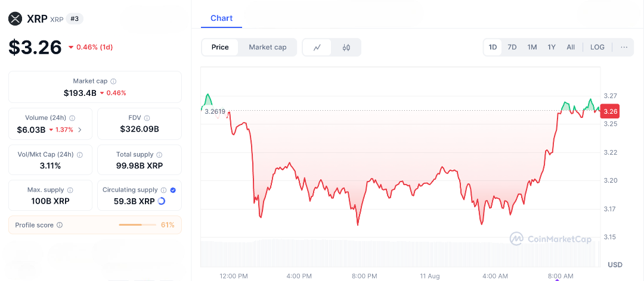Open the Chart tab
644x281 pixels.
point(221,18)
